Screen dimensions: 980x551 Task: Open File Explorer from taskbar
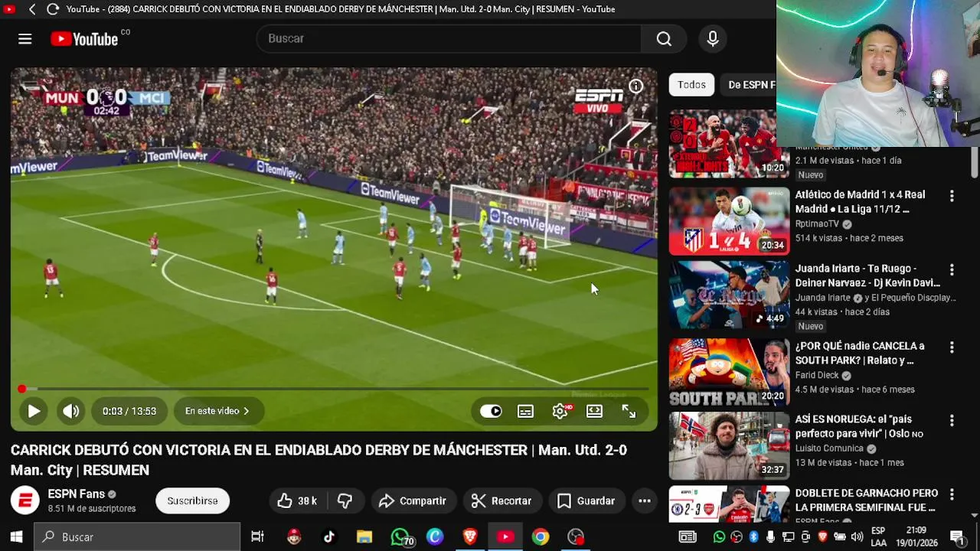tap(364, 537)
